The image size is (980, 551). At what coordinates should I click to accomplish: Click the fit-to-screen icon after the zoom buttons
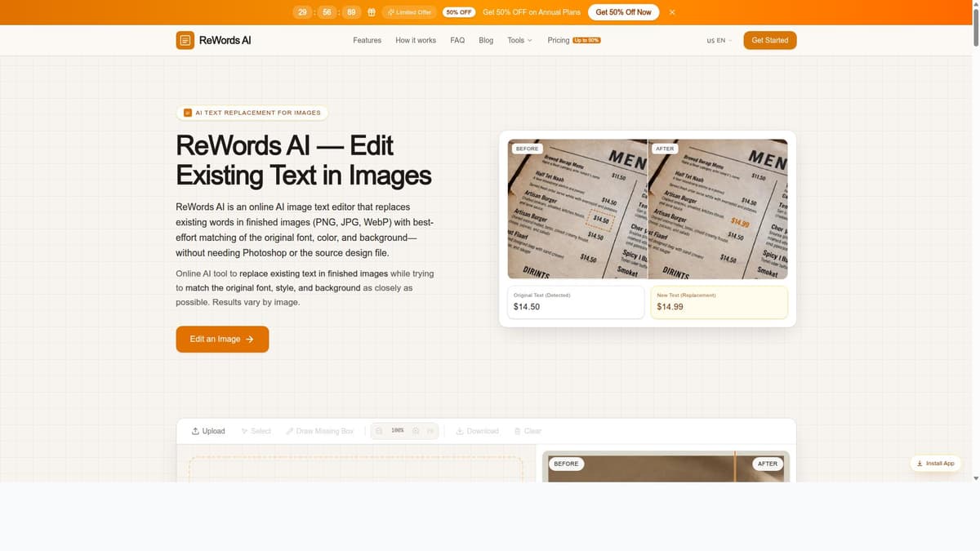click(x=431, y=430)
